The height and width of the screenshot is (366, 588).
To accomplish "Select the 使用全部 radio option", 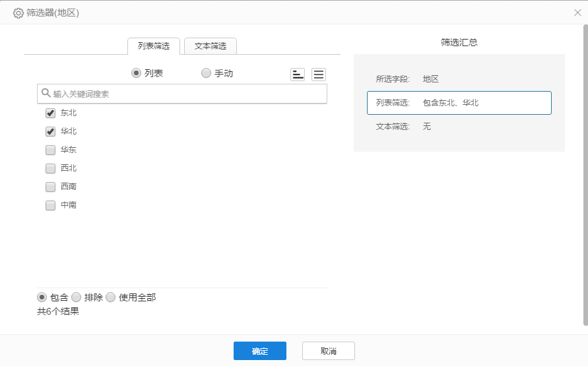I will coord(110,297).
